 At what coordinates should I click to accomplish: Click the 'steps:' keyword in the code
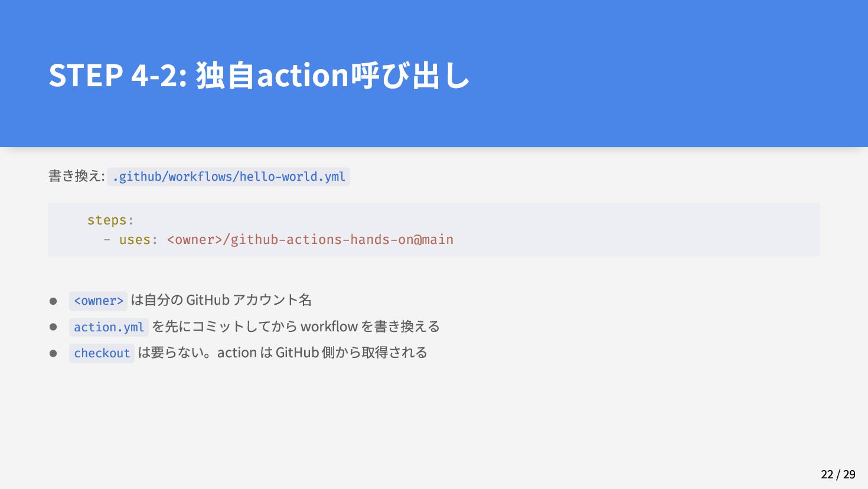coord(110,220)
